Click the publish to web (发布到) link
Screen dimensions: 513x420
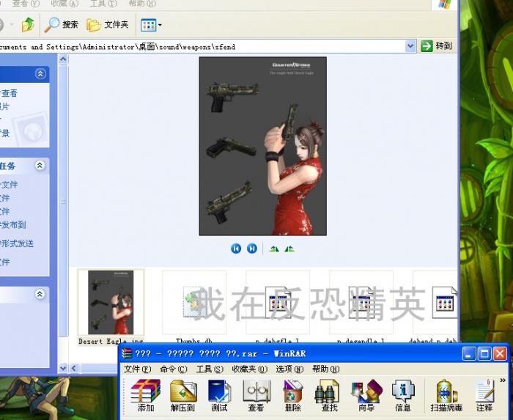coord(13,225)
